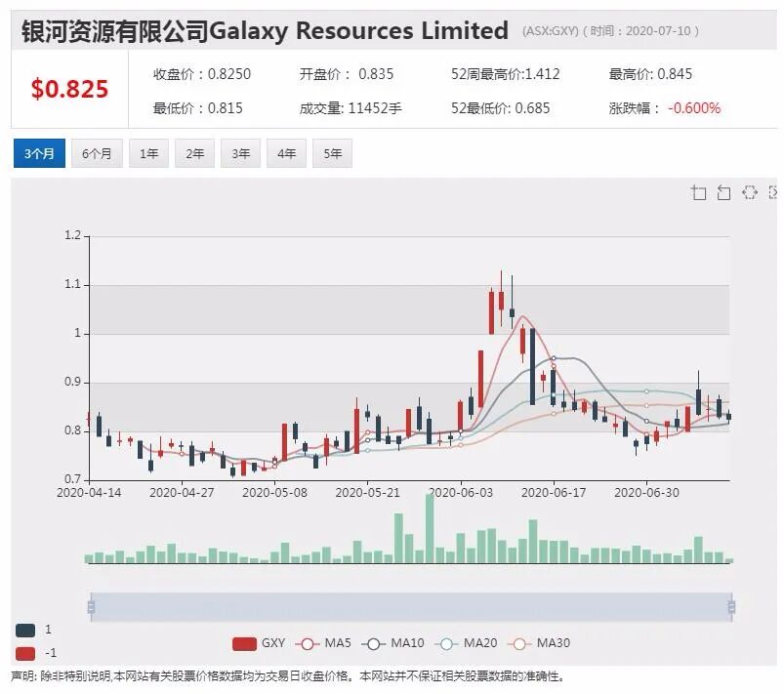Click the 1.2 y-axis label
The width and height of the screenshot is (784, 694).
[72, 235]
